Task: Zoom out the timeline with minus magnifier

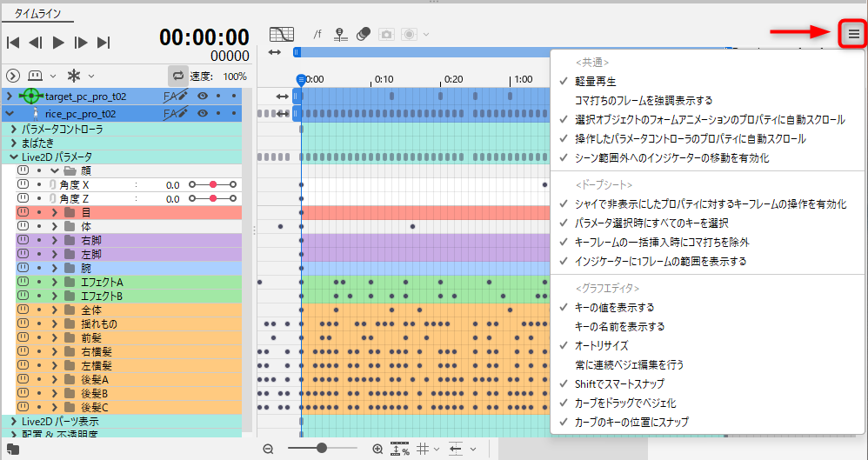Action: tap(269, 449)
